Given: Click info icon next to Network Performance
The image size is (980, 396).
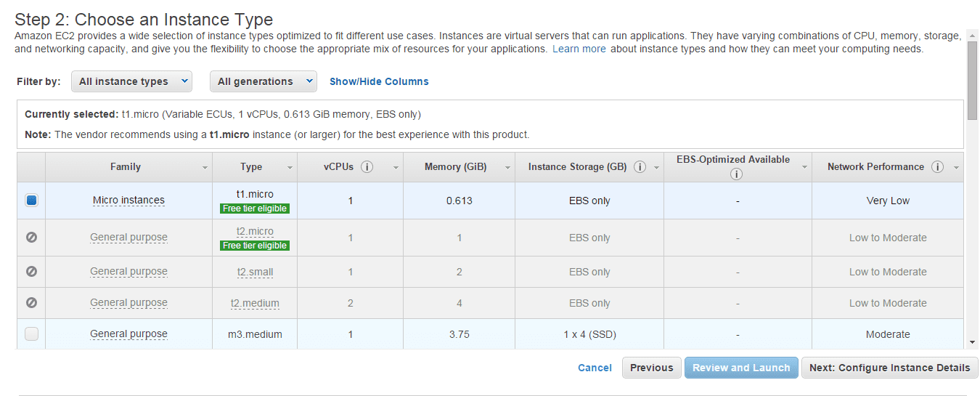Looking at the screenshot, I should point(937,167).
